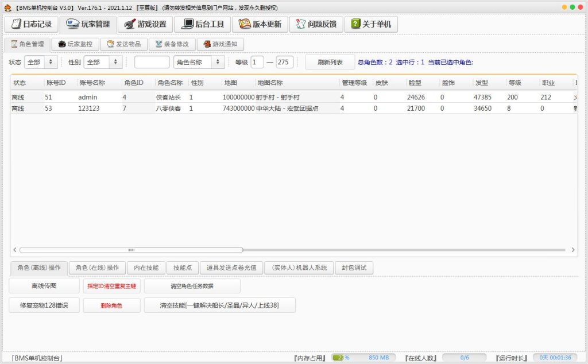This screenshot has width=588, height=364.
Task: Select the admin character row
Action: pos(172,97)
